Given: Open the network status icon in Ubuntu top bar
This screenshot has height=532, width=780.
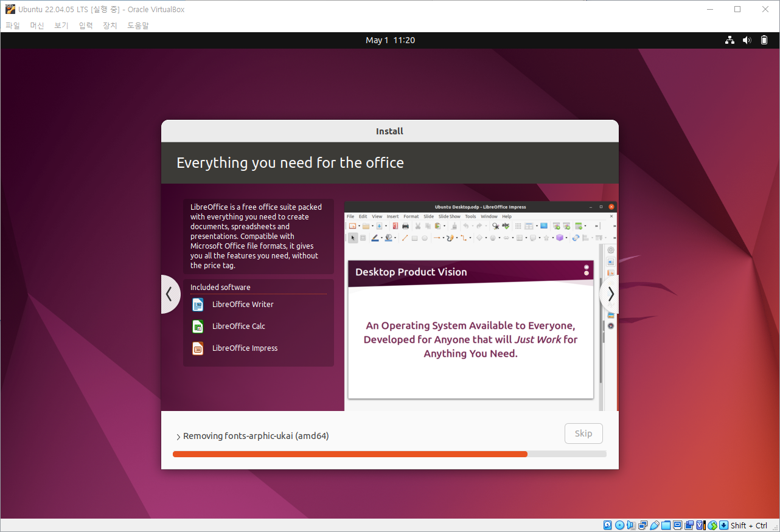Looking at the screenshot, I should (730, 40).
